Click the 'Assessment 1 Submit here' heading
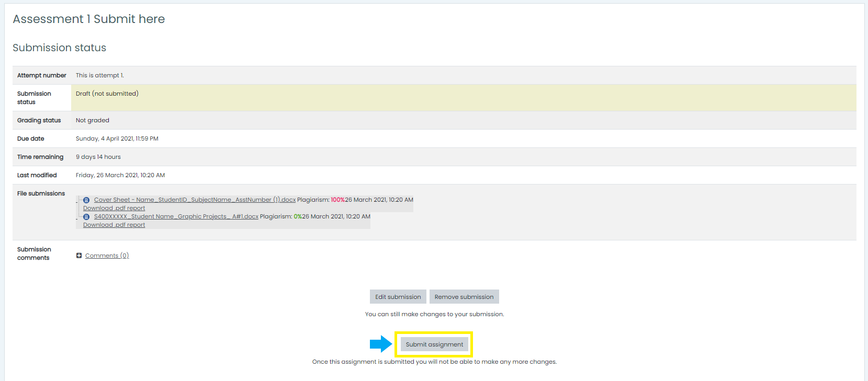The height and width of the screenshot is (381, 868). coord(89,19)
